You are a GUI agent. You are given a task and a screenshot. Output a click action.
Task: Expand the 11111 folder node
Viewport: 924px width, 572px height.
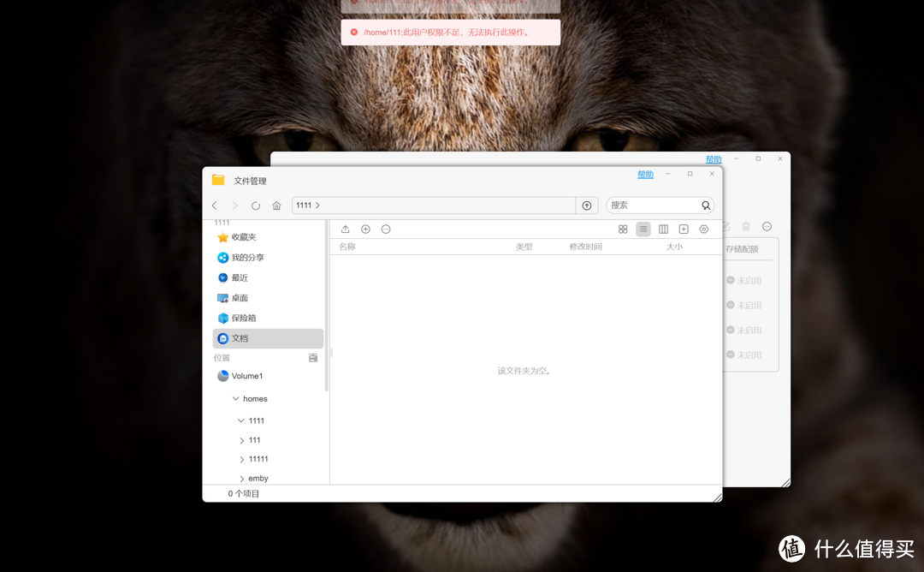coord(241,459)
